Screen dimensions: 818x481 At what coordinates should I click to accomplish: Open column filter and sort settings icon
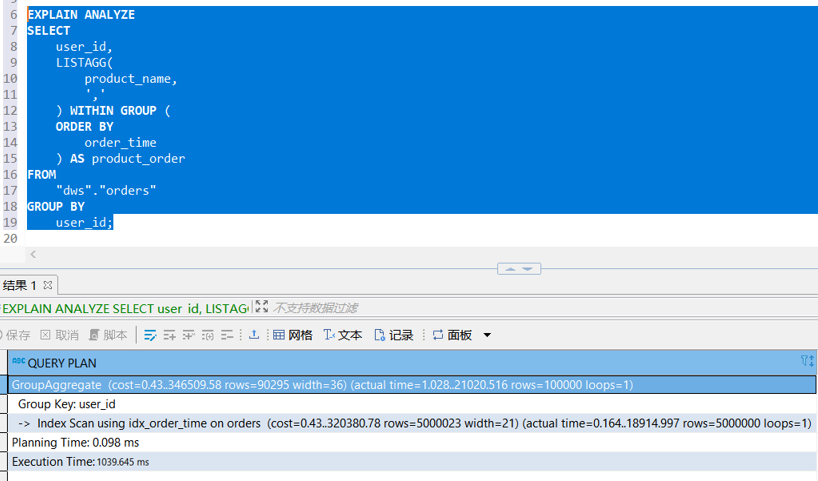tap(807, 361)
